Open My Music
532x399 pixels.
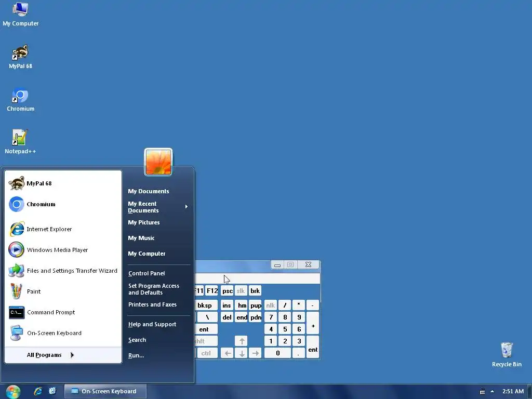click(x=158, y=238)
